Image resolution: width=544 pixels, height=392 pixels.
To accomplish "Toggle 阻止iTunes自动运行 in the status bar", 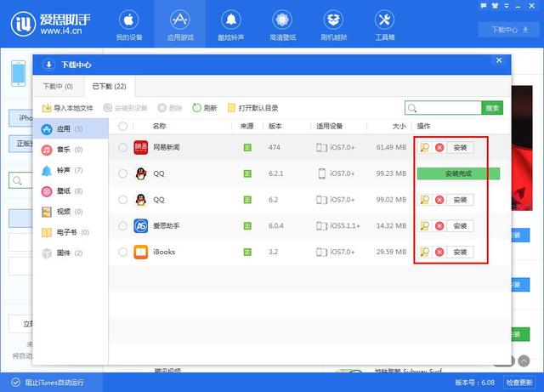I will click(x=48, y=383).
